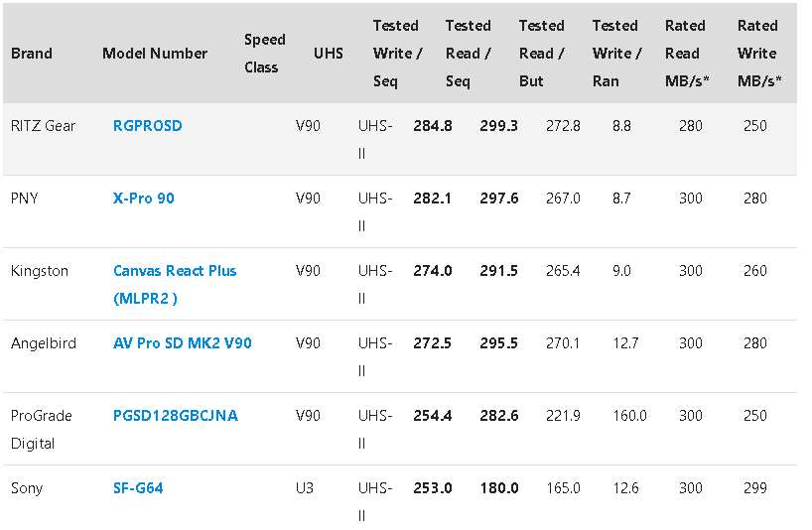
Task: Select Sony's 180.0 tested read value
Action: click(498, 488)
